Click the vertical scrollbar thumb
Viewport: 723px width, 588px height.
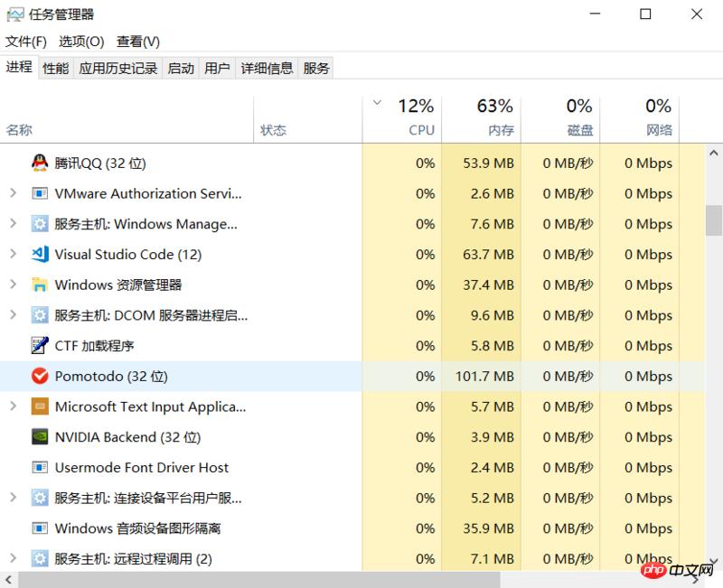pos(714,219)
